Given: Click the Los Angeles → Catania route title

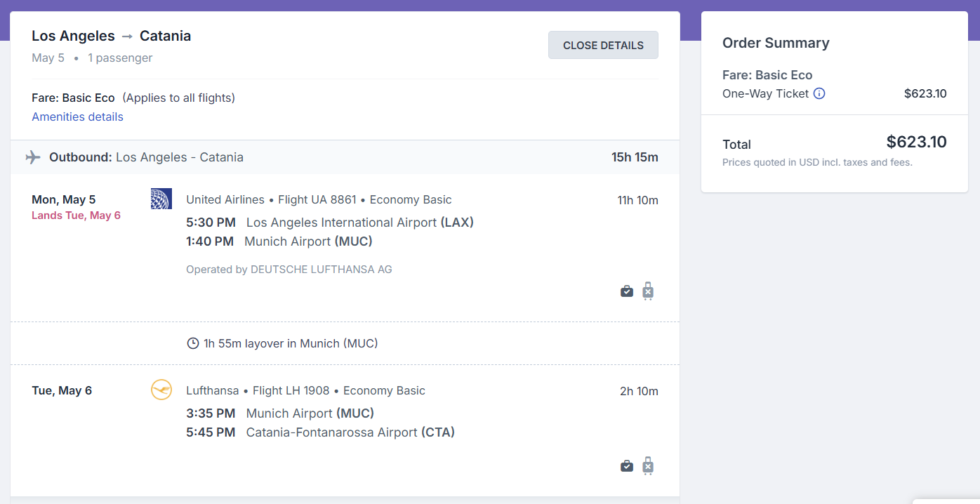Looking at the screenshot, I should pos(111,36).
